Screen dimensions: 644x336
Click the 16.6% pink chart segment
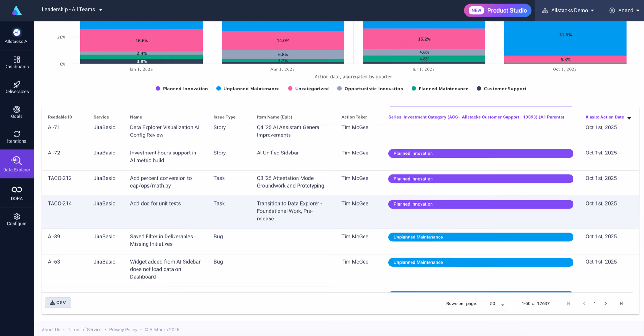point(141,41)
